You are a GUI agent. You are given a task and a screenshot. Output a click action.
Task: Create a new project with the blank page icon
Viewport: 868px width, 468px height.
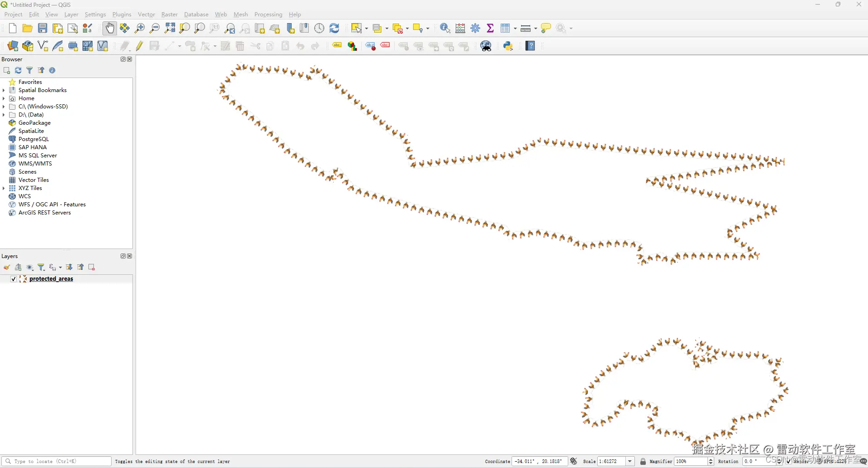[x=12, y=28]
